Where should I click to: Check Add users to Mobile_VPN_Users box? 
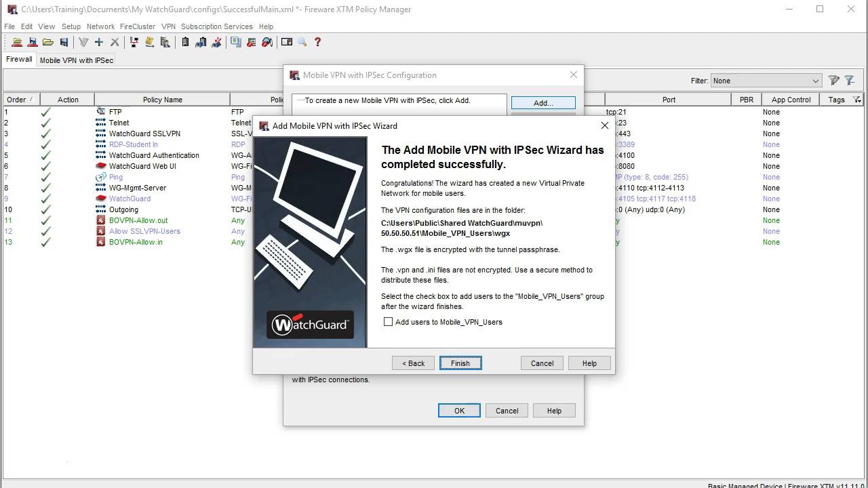[x=388, y=322]
